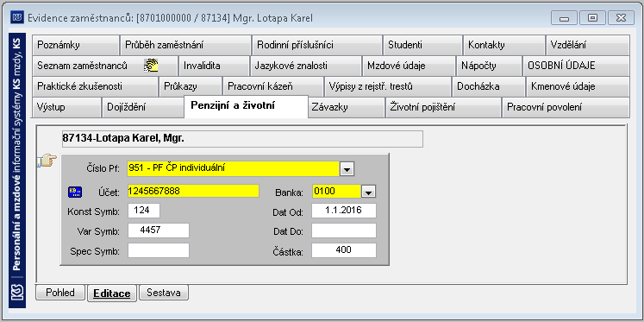Open Výpisy z rejstř. trestů tab

coord(388,87)
